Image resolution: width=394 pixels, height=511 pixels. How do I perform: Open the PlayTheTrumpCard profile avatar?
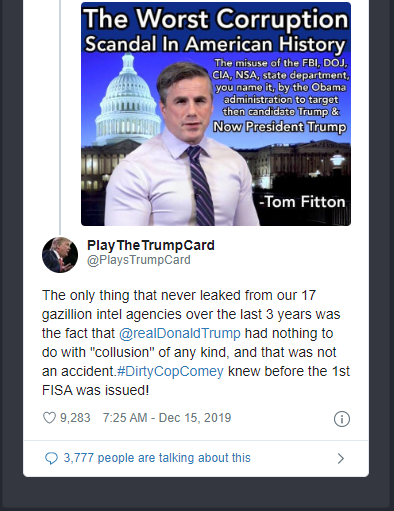click(x=60, y=255)
